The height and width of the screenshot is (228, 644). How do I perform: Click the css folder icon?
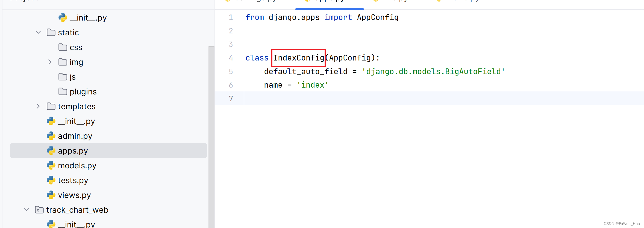point(63,47)
